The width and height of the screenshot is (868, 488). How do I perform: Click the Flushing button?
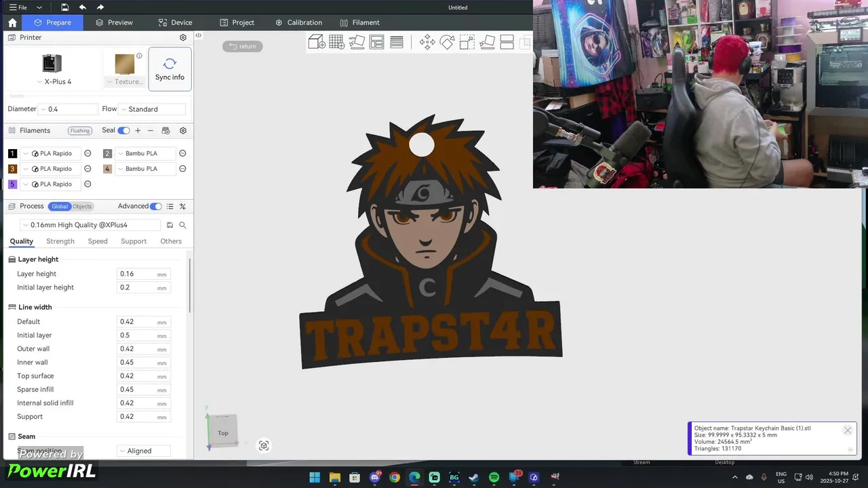(x=80, y=131)
